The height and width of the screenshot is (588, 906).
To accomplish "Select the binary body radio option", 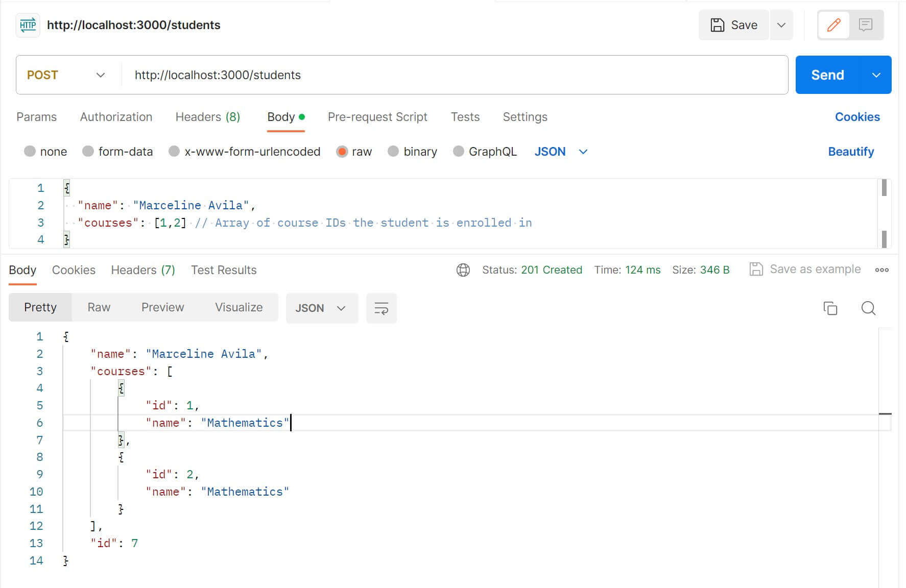I will 393,152.
